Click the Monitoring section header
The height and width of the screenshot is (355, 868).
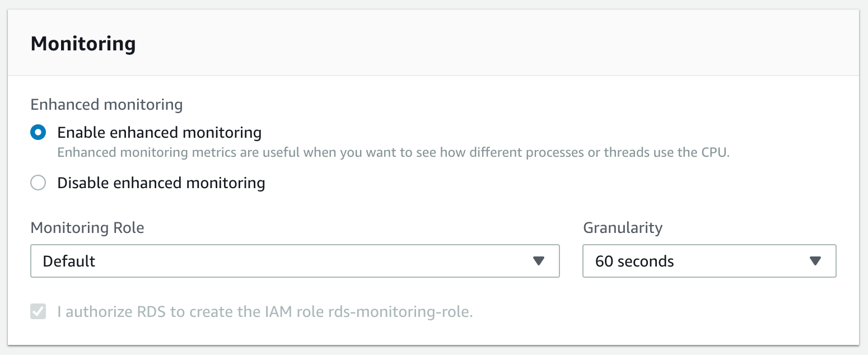pos(82,43)
